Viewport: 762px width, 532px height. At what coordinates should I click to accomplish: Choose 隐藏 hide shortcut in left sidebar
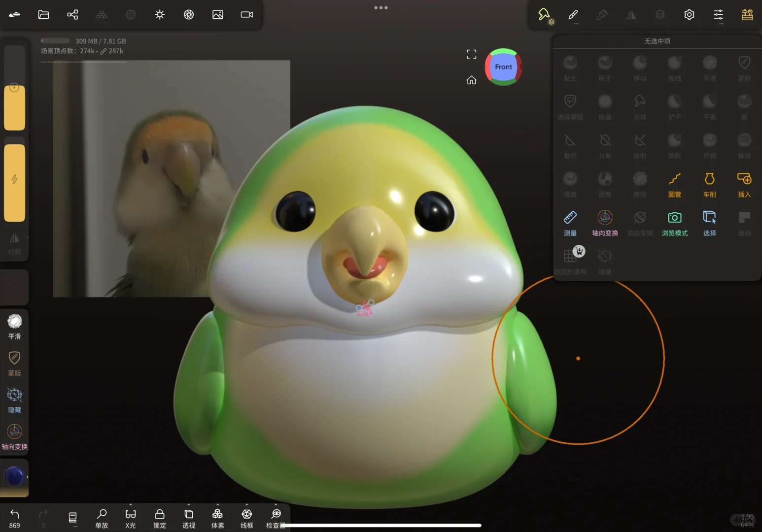click(x=15, y=400)
